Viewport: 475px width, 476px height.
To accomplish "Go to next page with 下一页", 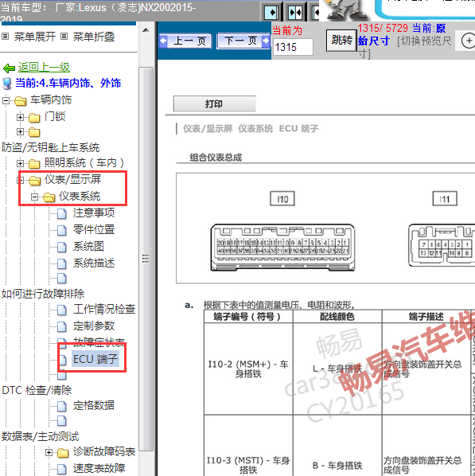I will tap(243, 41).
